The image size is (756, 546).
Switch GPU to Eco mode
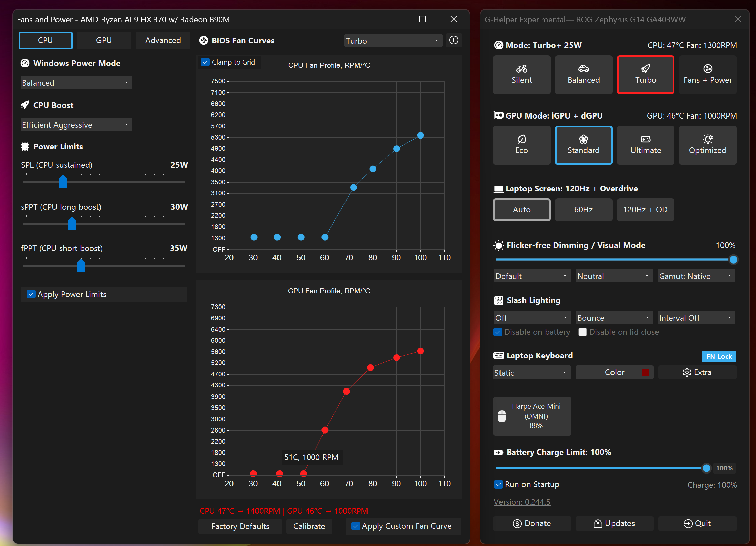click(x=521, y=145)
